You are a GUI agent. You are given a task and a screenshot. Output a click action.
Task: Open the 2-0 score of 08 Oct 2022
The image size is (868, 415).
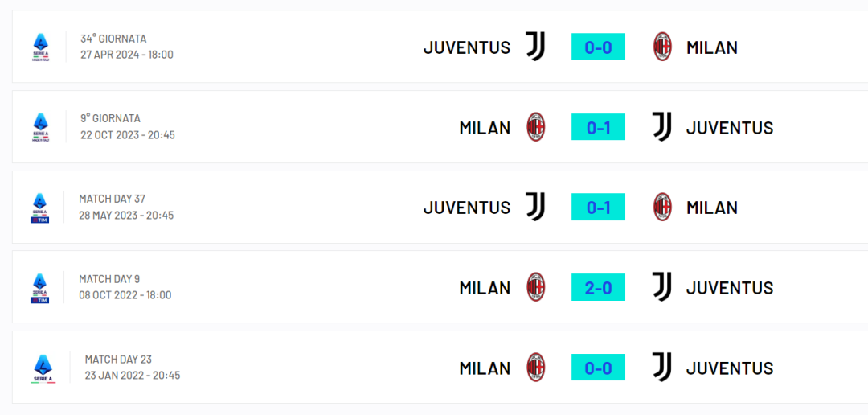[599, 287]
